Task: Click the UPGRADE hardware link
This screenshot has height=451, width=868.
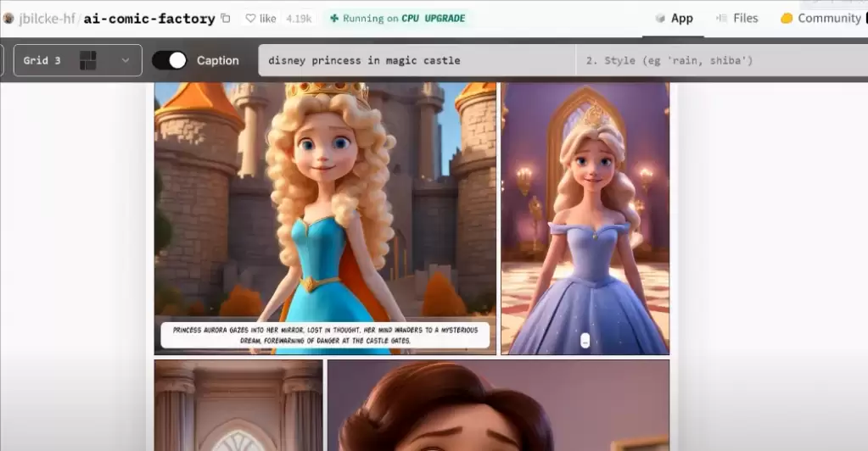Action: pos(445,19)
